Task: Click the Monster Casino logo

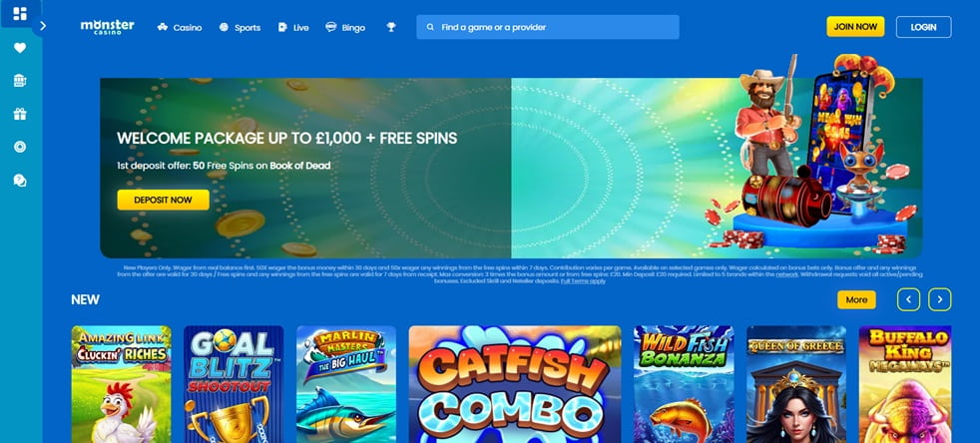Action: [x=108, y=26]
